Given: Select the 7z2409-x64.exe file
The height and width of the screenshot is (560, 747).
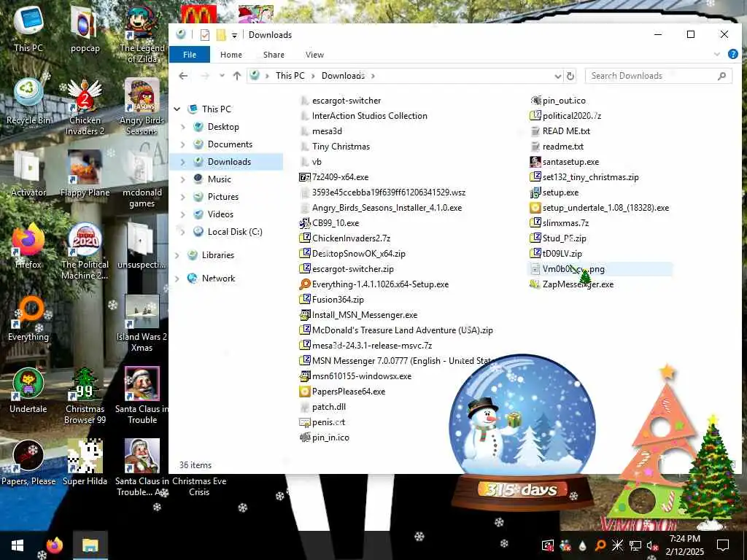Looking at the screenshot, I should 334,177.
